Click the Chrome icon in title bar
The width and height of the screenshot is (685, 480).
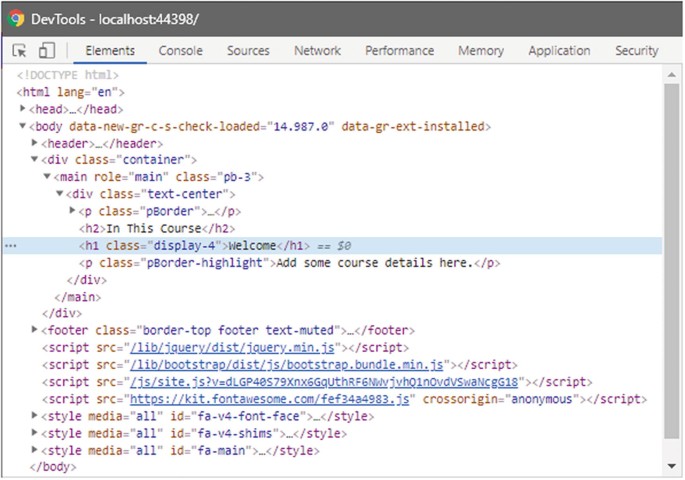[x=16, y=18]
